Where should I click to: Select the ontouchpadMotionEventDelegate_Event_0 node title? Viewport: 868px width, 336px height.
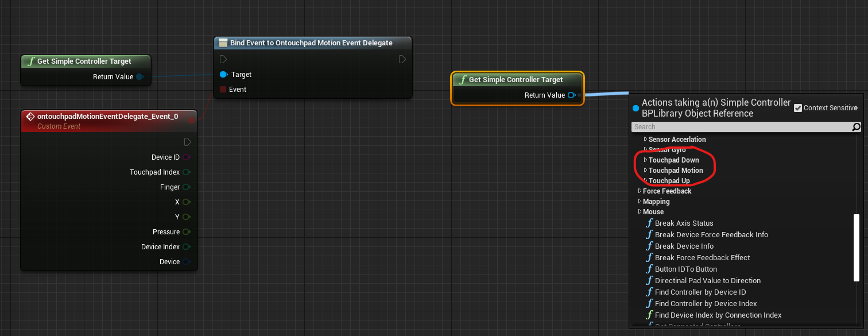tap(107, 117)
